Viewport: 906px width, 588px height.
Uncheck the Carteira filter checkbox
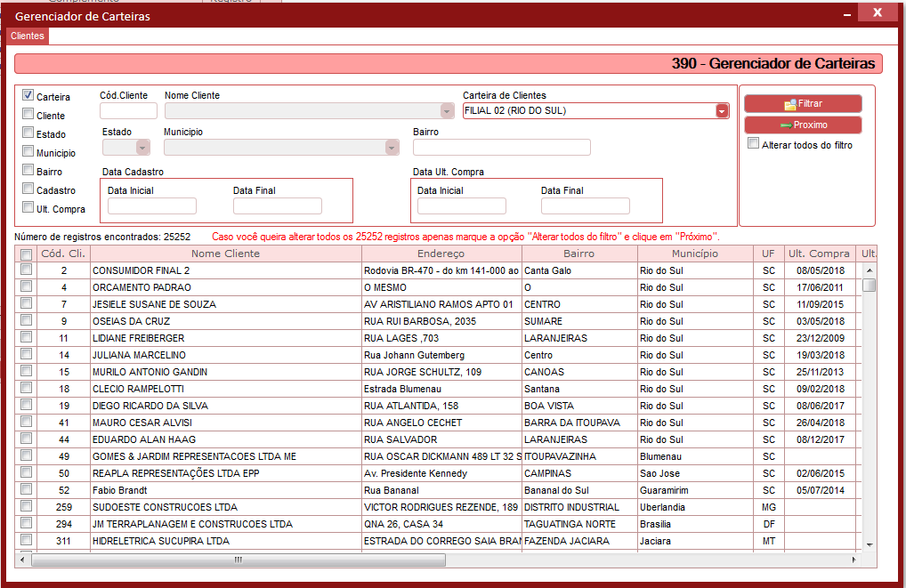pyautogui.click(x=28, y=94)
